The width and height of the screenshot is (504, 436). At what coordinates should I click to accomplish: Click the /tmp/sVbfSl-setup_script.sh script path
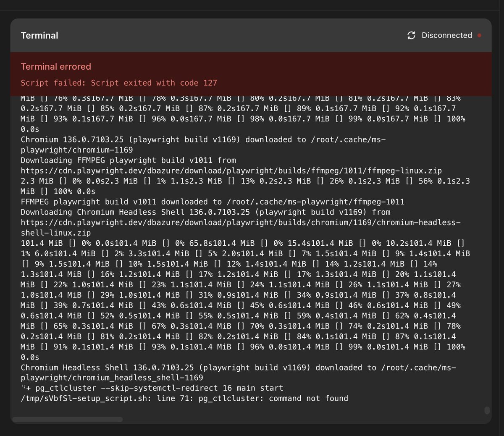point(85,398)
